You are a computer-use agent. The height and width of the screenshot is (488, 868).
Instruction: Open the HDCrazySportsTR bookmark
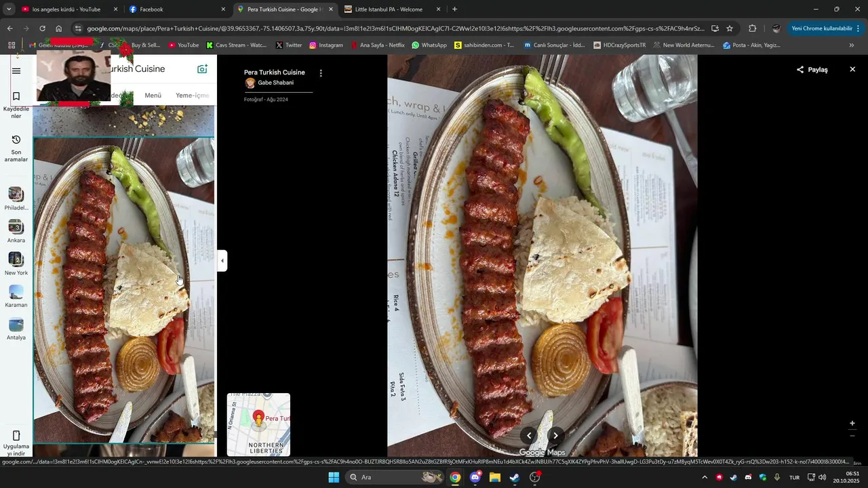(619, 45)
